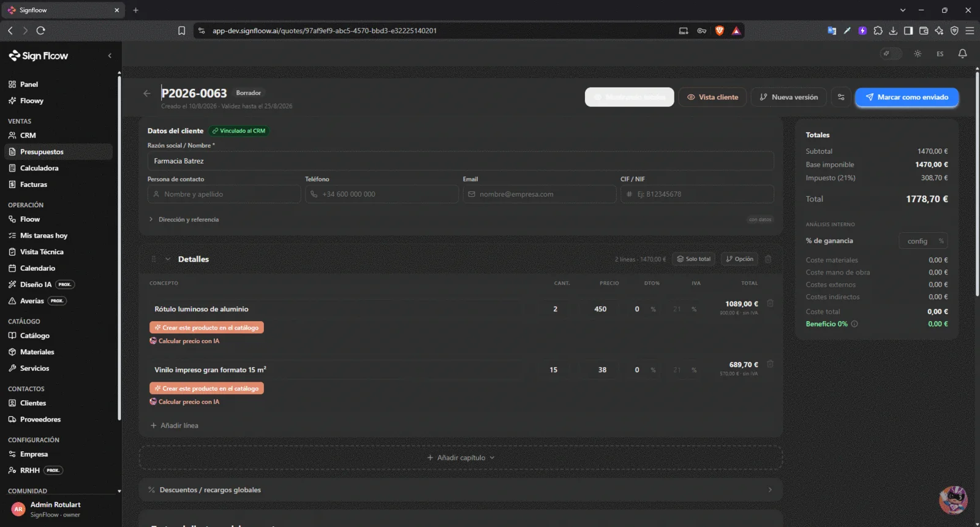Screen dimensions: 980x527
Task: Calcular precio con IA for Rótulo luminoso
Action: [x=184, y=341]
